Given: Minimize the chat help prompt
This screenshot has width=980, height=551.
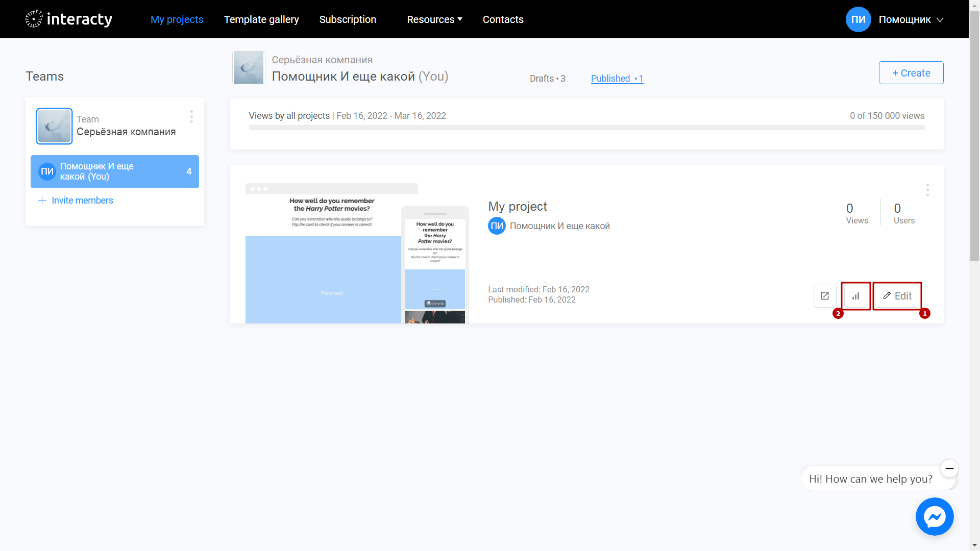Looking at the screenshot, I should tap(949, 468).
